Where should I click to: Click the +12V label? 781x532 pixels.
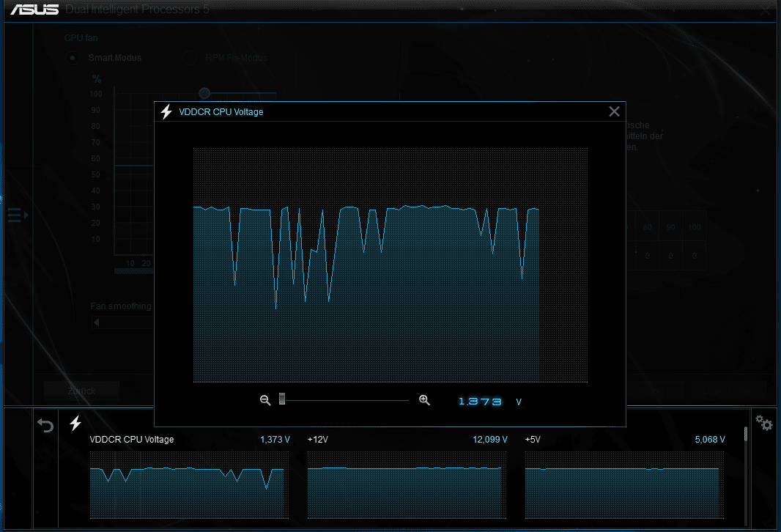(x=318, y=440)
